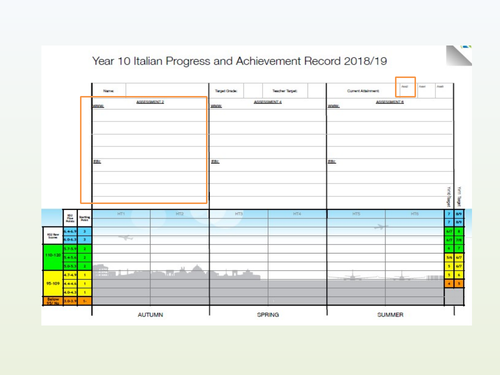This screenshot has width=500, height=375.
Task: Click the Assessment 4 heading
Action: point(268,102)
